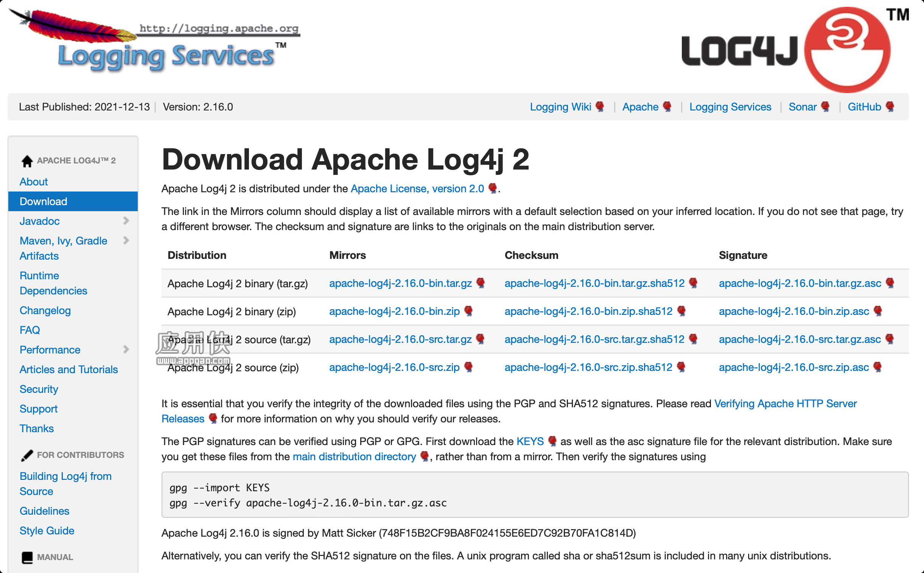Click external link icon next to GitHub
The image size is (924, 573).
click(x=890, y=107)
